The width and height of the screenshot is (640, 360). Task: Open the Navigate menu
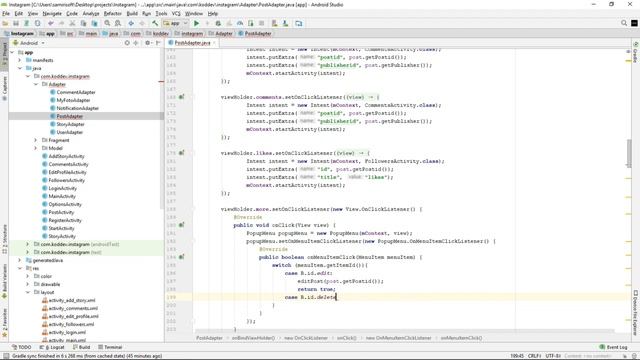(x=52, y=13)
